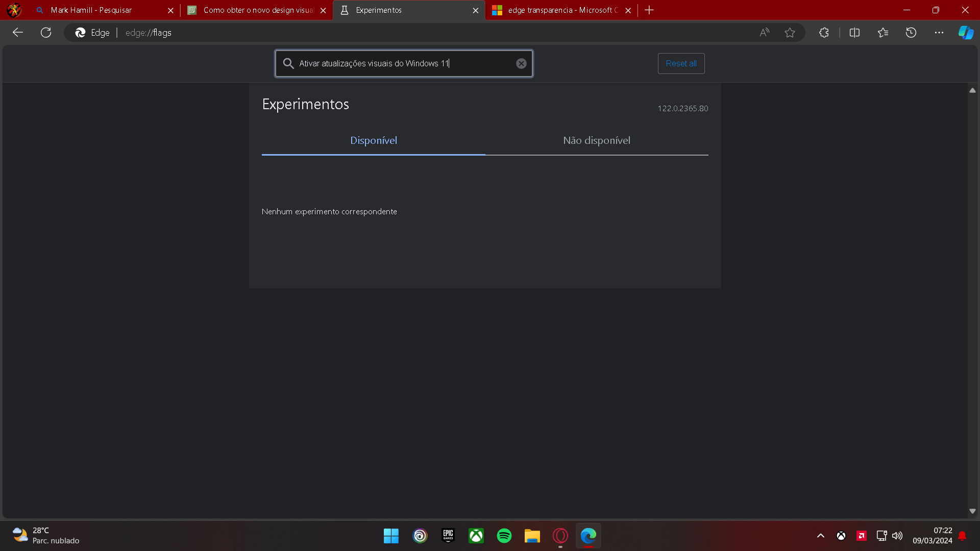Close the Mark Hamill tab
The image size is (980, 551).
pyautogui.click(x=170, y=10)
